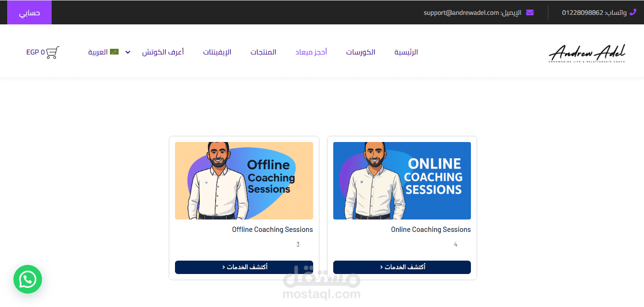
Task: Select أحجز ميعاد in navigation
Action: coord(311,52)
